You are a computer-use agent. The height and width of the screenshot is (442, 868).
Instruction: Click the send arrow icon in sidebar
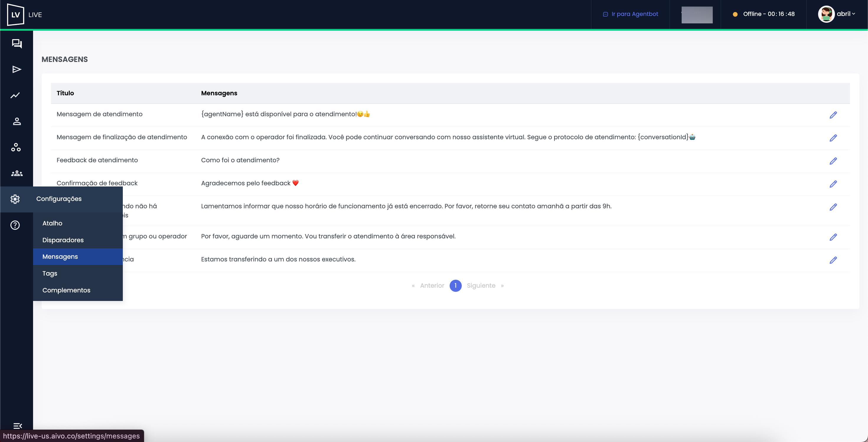tap(17, 70)
